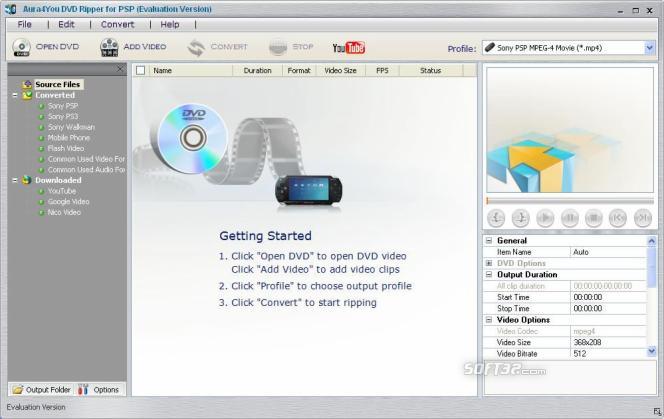Collapse the Output Duration section
Screen dimensions: 664x419
tap(489, 275)
